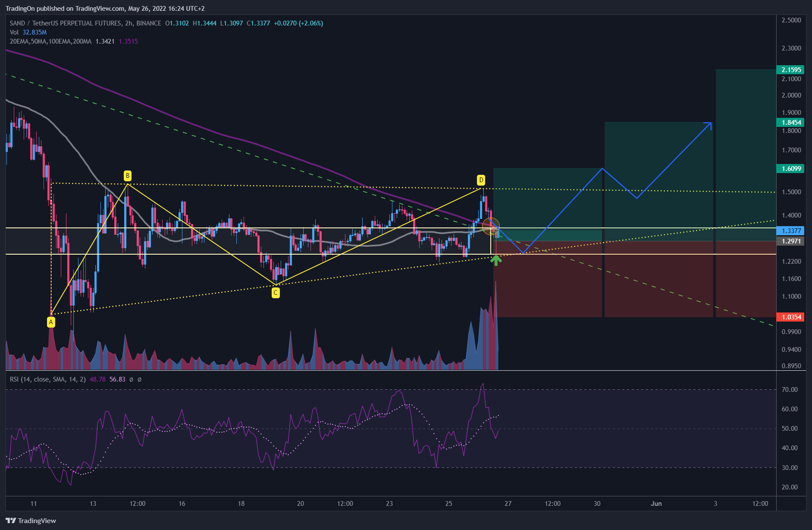Click the 27 date on time axis
This screenshot has width=812, height=530.
point(508,504)
